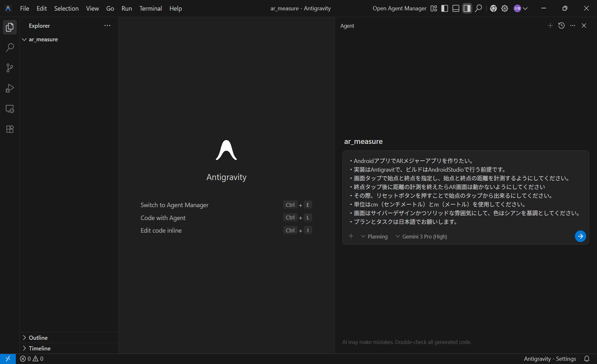Open the Gemini 3 Pro model selector
This screenshot has height=364, width=597.
[421, 237]
